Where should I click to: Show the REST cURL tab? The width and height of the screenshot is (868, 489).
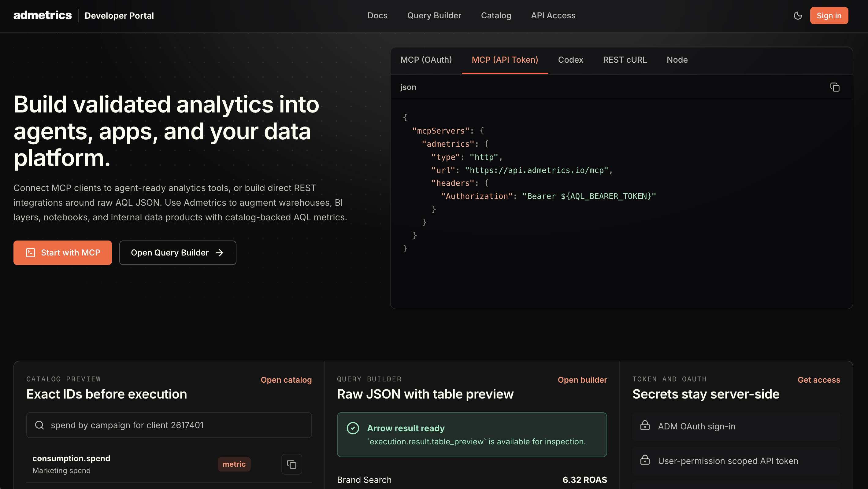coord(625,60)
